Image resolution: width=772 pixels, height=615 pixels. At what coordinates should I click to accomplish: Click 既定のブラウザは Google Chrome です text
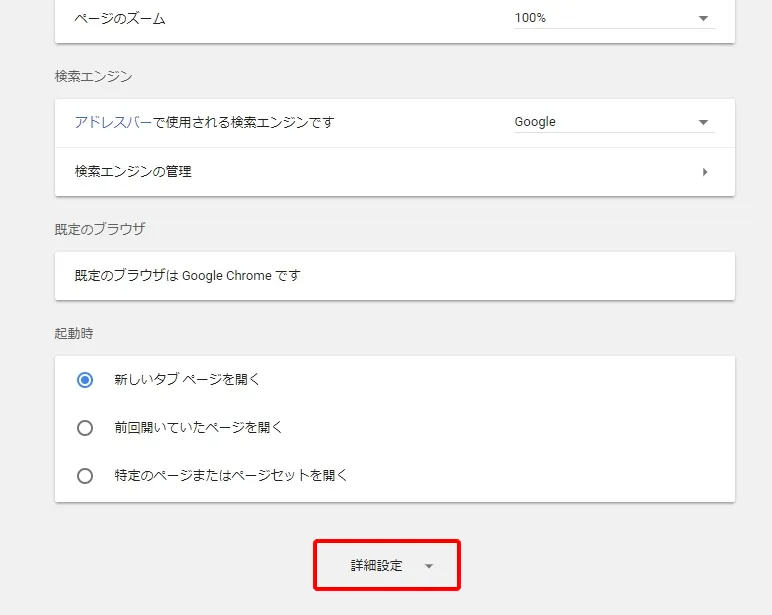[x=187, y=276]
